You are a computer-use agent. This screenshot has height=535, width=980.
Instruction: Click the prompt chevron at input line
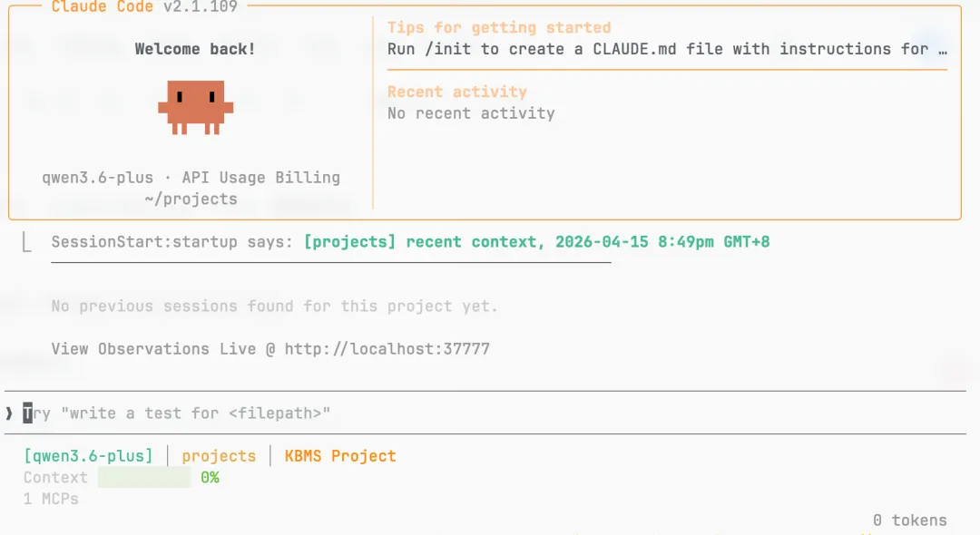click(x=9, y=413)
